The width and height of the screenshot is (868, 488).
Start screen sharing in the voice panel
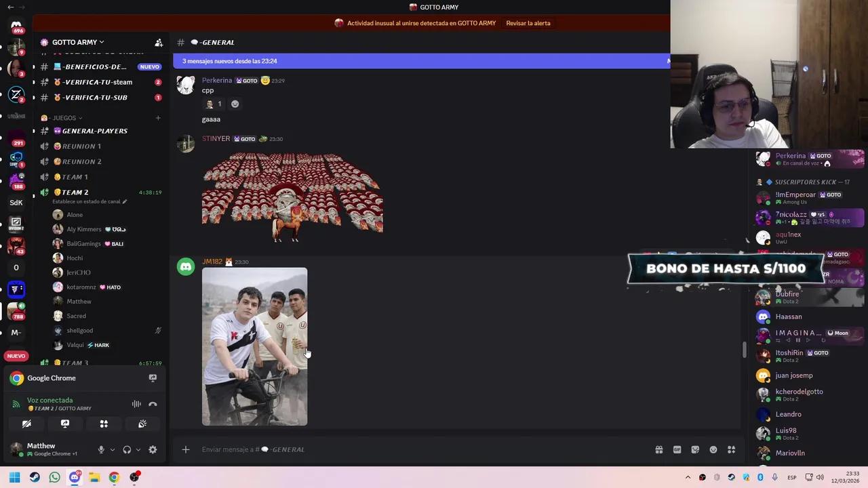pos(64,424)
